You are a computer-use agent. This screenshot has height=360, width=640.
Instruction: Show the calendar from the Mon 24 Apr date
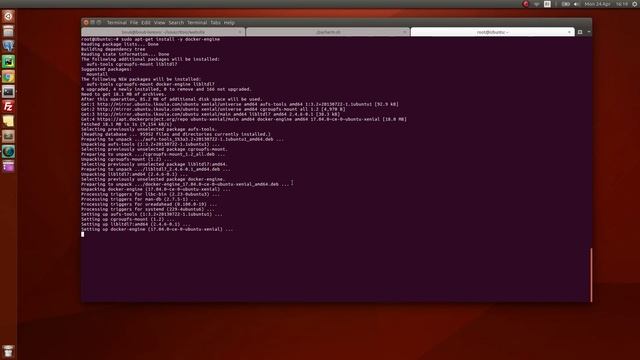pyautogui.click(x=598, y=4)
